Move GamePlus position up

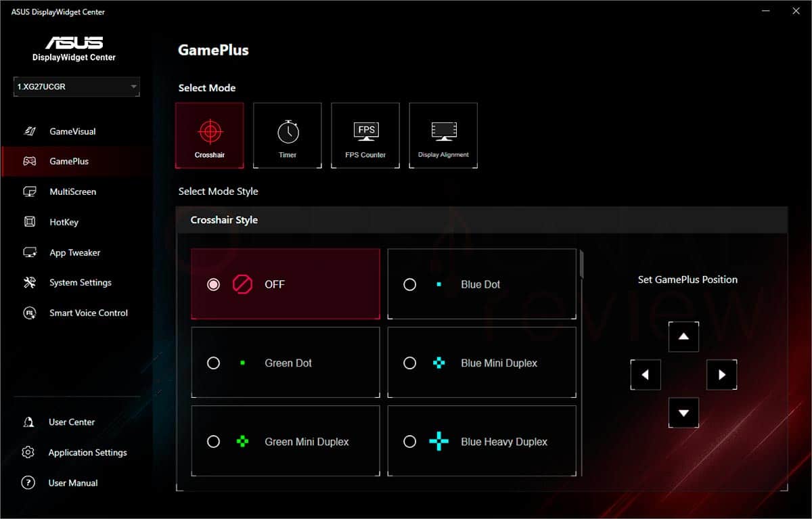tap(683, 336)
